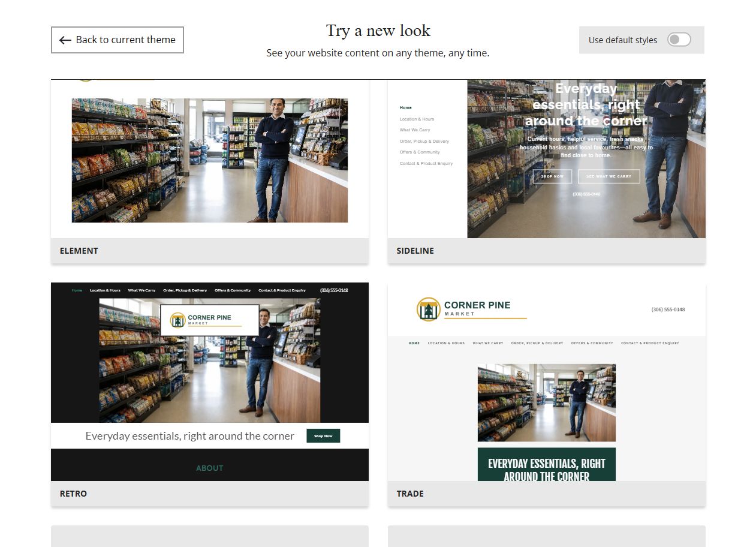Image resolution: width=756 pixels, height=547 pixels.
Task: Open What We Carry in Sideline preview menu
Action: point(415,130)
